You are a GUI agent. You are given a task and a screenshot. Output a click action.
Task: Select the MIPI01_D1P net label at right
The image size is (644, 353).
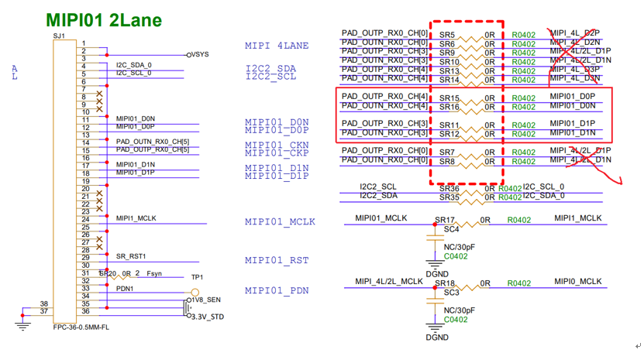573,123
